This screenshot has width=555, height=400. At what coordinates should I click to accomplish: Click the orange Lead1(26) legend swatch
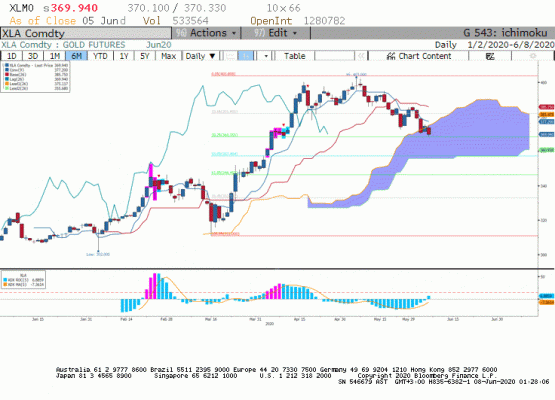6,84
